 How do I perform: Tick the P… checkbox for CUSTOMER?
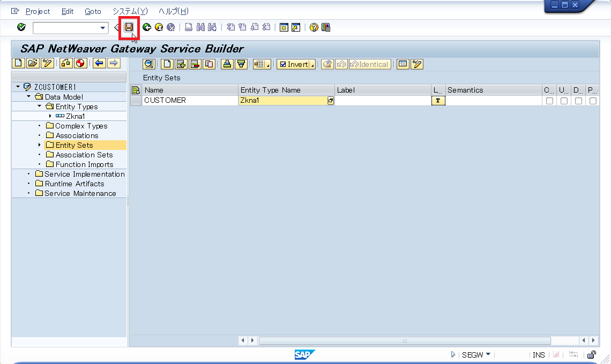(593, 101)
